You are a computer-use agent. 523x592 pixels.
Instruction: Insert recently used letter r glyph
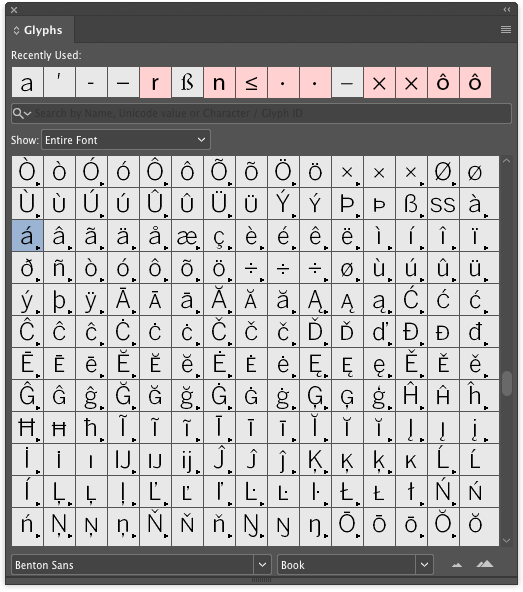pos(155,82)
